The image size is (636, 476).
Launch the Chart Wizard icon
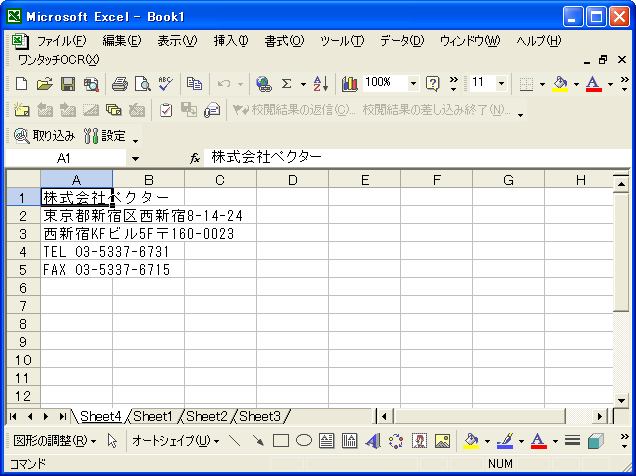[349, 84]
